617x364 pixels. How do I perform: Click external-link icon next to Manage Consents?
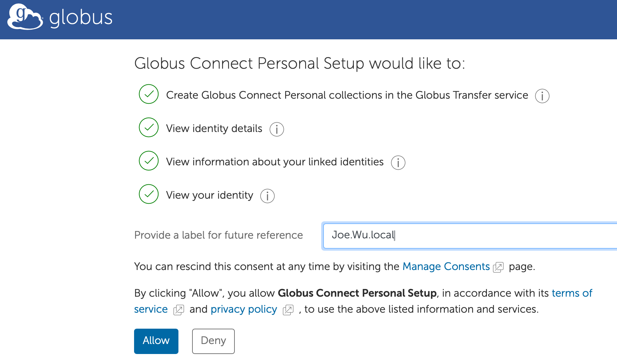[x=498, y=267]
